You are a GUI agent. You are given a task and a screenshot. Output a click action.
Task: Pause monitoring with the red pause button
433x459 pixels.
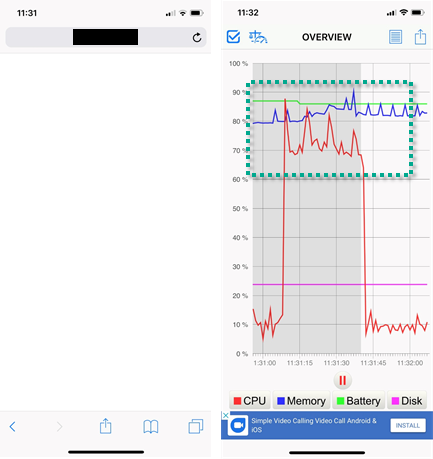[x=342, y=380]
